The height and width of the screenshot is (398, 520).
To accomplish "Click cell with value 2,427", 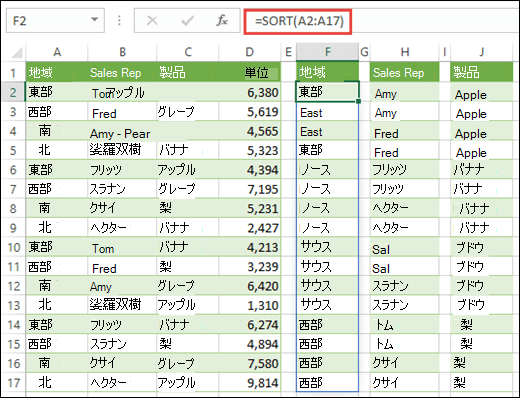I will tap(249, 228).
